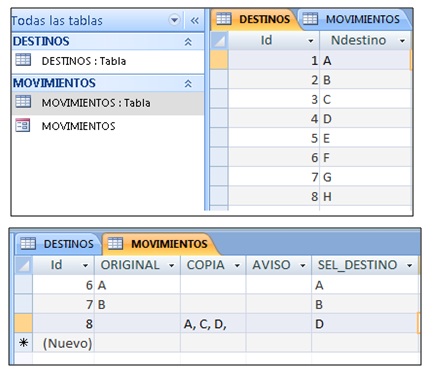Collapse the DESTINOS group in navigation pane
The width and height of the screenshot is (435, 372).
pos(188,42)
